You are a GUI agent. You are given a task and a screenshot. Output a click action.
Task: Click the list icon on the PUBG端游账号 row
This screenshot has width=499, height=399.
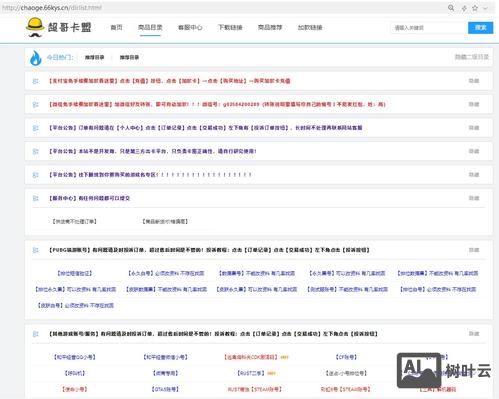click(x=35, y=250)
